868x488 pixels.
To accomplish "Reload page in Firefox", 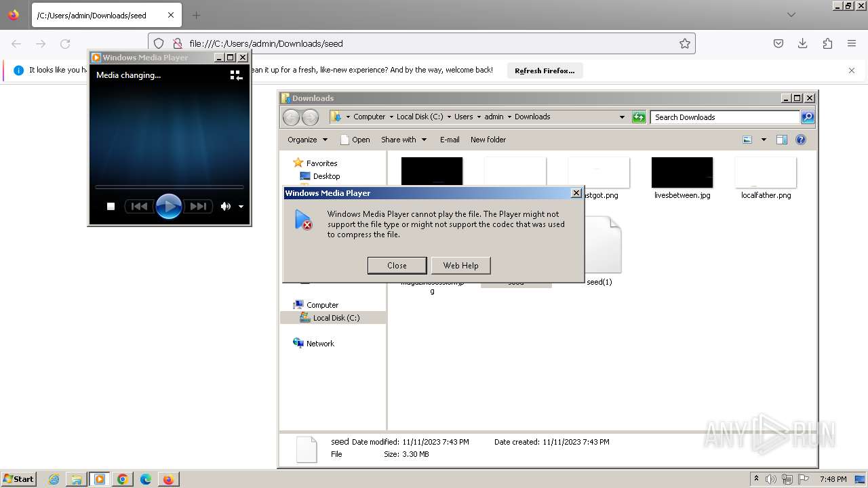I will (65, 43).
